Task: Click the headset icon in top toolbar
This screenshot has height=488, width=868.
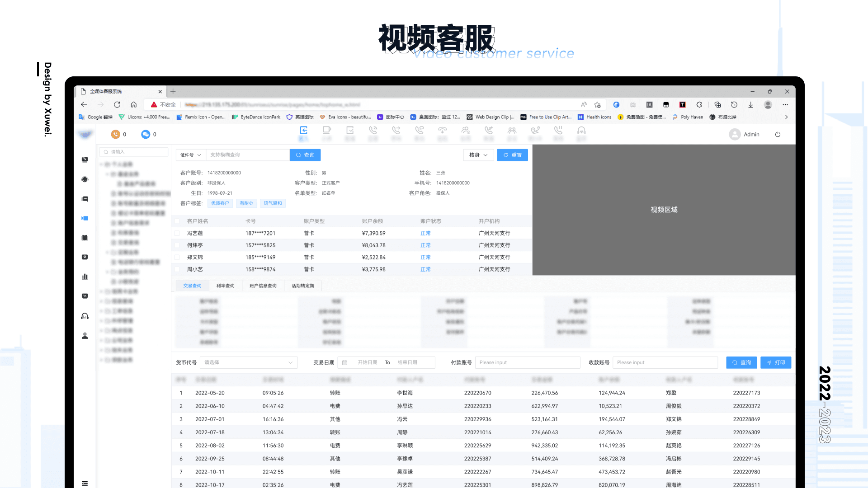Action: (x=581, y=131)
